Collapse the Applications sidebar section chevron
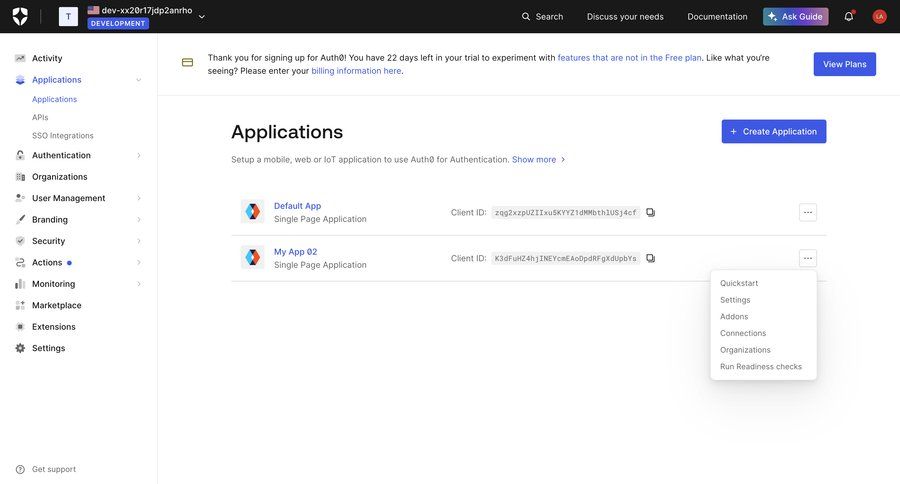 [138, 80]
